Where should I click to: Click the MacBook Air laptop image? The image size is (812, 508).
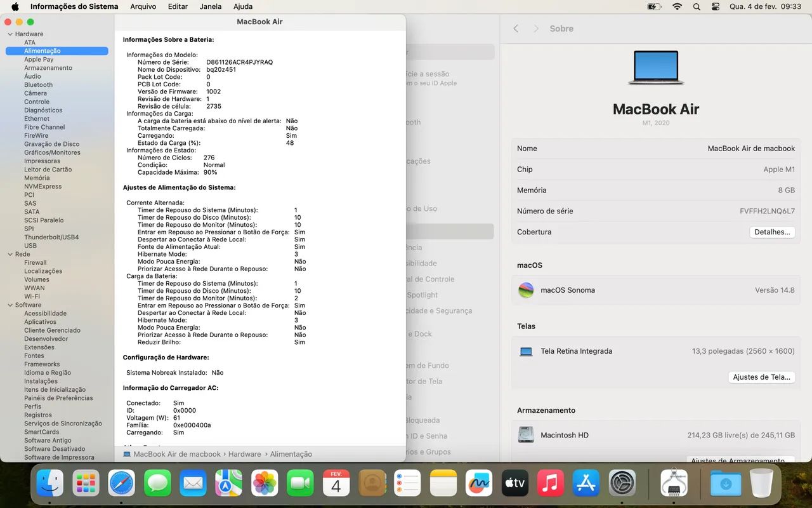point(656,67)
